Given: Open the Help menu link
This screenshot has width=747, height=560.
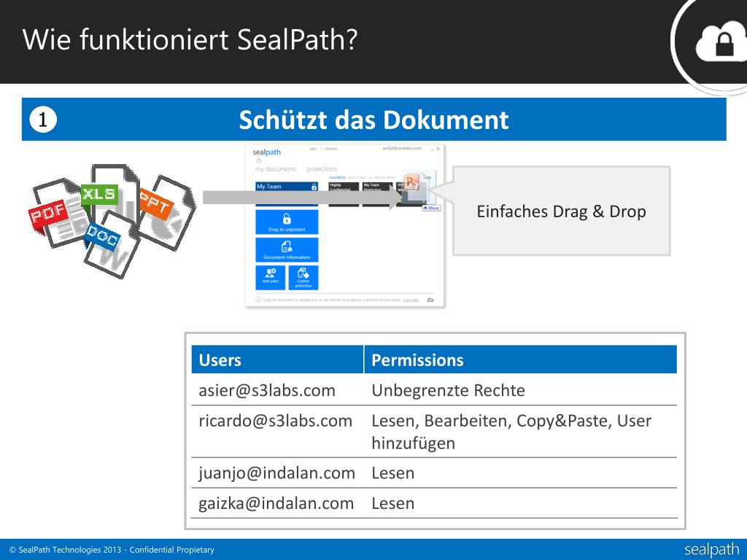Looking at the screenshot, I should click(313, 149).
